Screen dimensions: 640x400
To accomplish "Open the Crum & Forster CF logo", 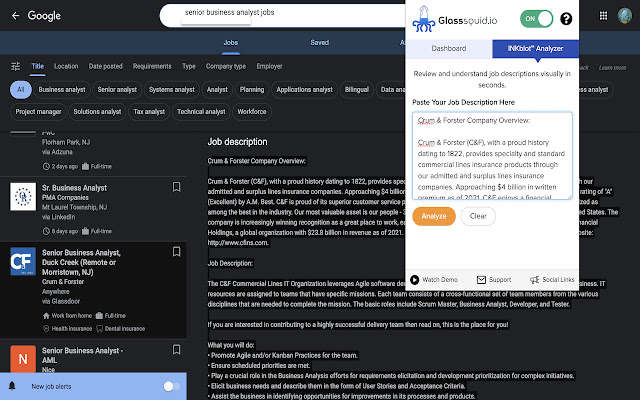I will pos(23,261).
